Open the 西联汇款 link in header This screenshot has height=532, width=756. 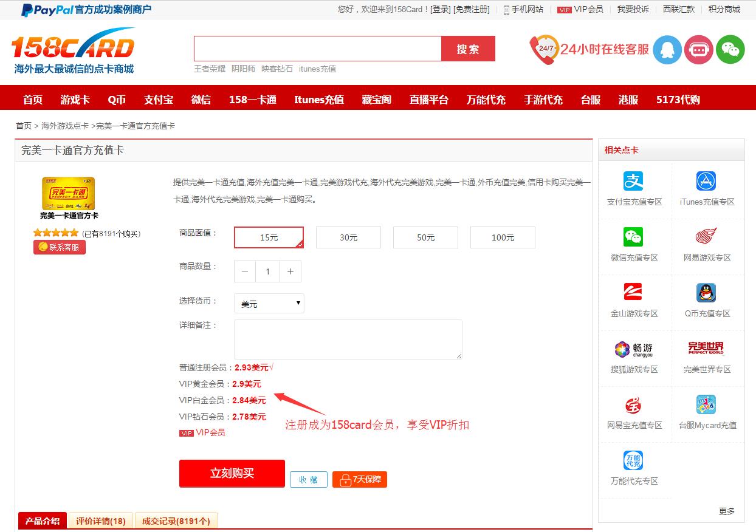point(679,9)
